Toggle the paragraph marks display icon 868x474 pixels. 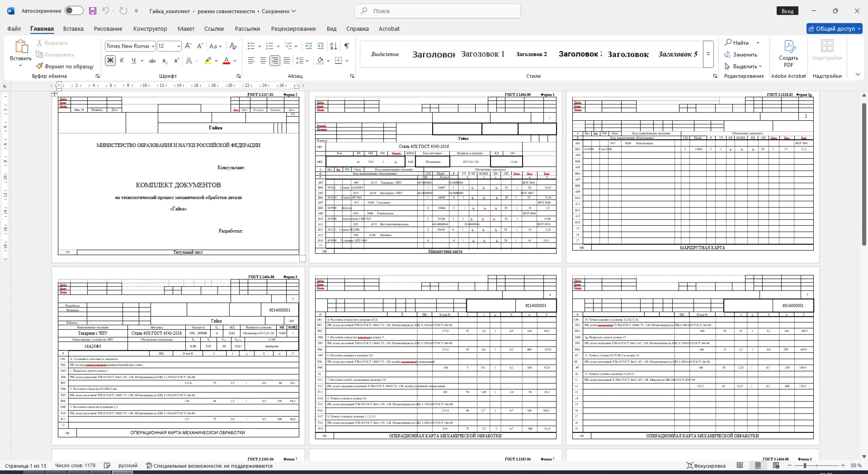[346, 46]
